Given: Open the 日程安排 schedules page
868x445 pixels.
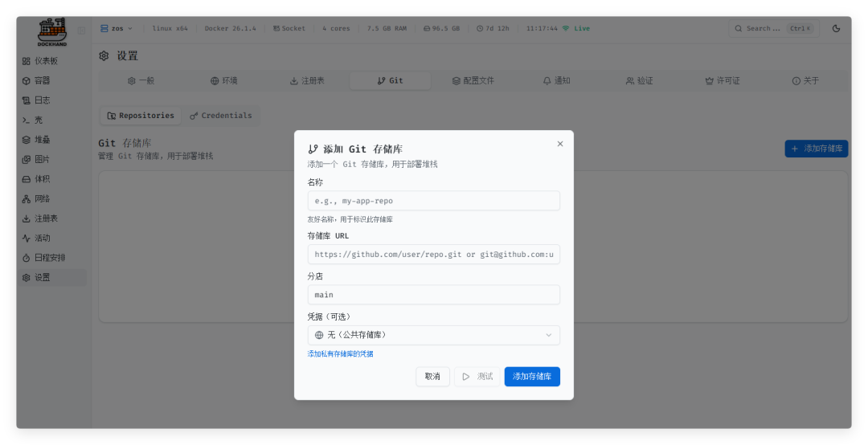Looking at the screenshot, I should pyautogui.click(x=51, y=258).
